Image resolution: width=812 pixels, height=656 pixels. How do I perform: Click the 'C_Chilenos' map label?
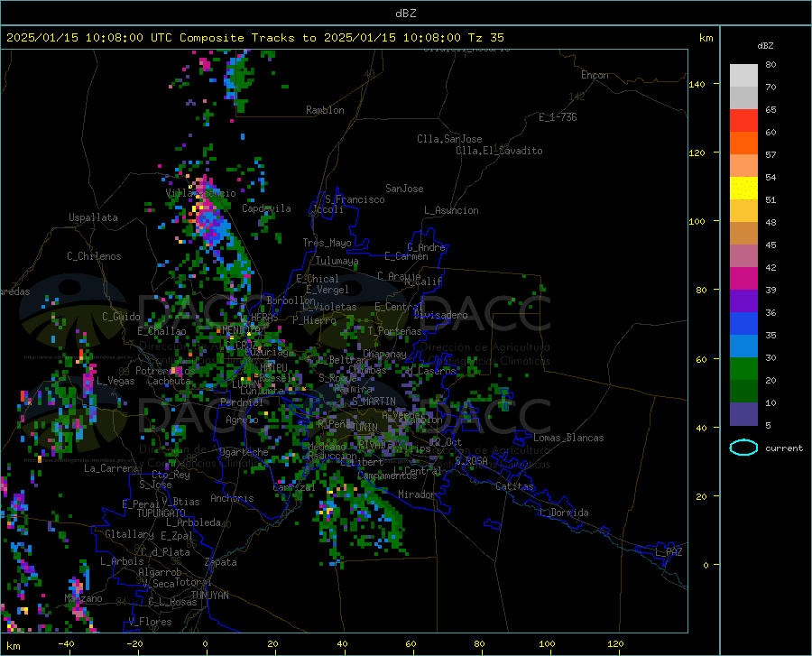[94, 256]
